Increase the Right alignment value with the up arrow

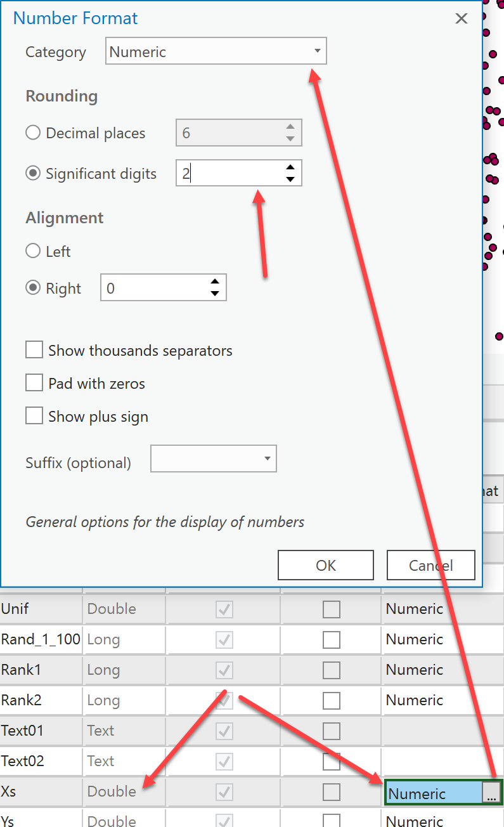click(x=215, y=282)
